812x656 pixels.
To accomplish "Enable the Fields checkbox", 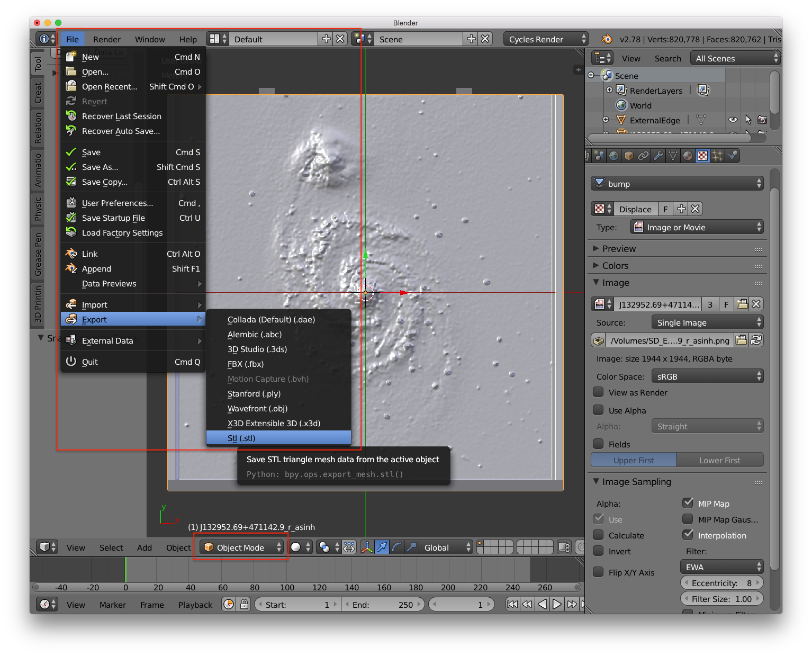I will [599, 444].
